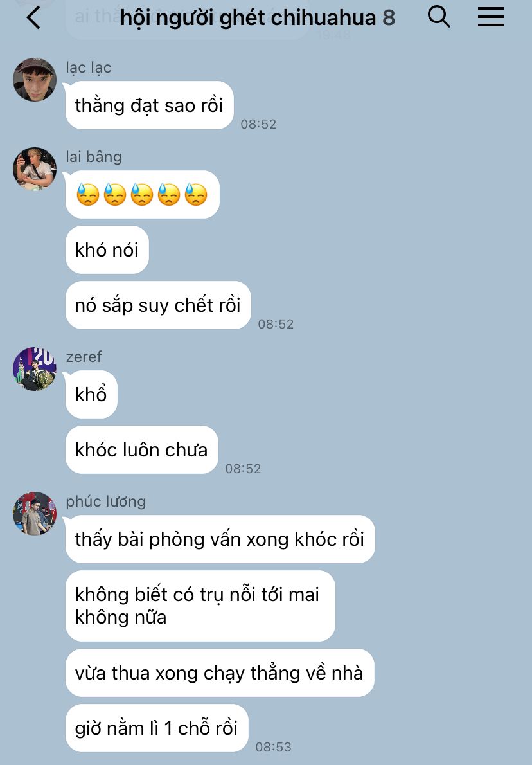Tap lai bâng's profile avatar
532x765 pixels.
35,169
